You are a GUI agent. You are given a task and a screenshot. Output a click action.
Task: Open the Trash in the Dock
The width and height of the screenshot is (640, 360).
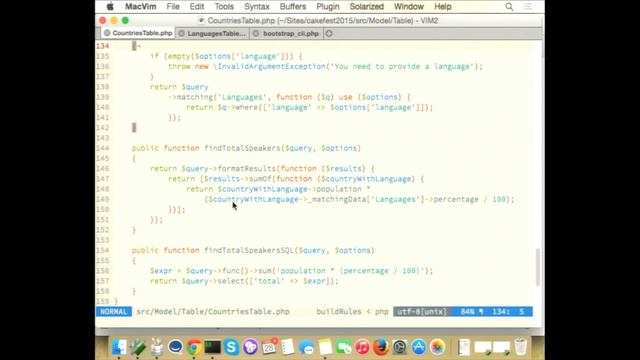[x=520, y=347]
